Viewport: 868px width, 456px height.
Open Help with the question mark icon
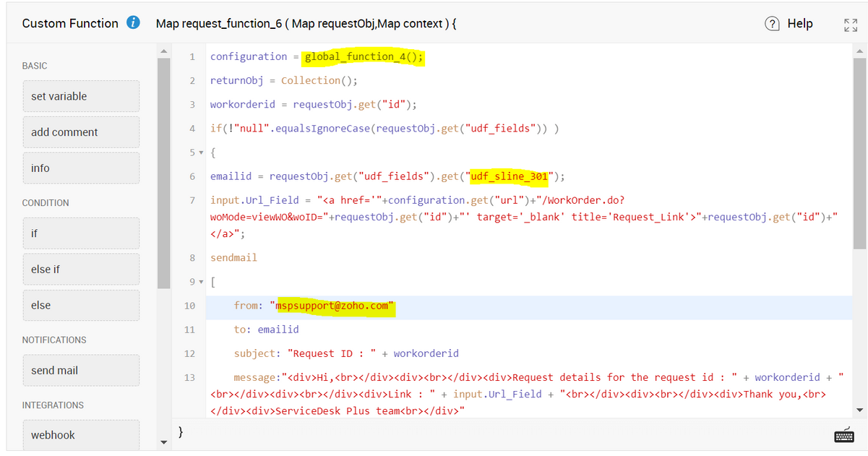point(773,24)
